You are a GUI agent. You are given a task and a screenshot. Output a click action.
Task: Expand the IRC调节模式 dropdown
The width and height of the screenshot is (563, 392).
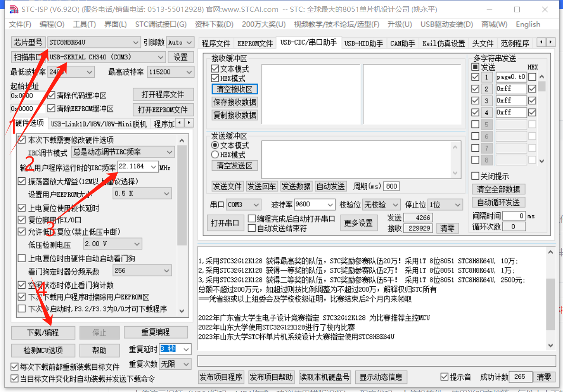169,152
